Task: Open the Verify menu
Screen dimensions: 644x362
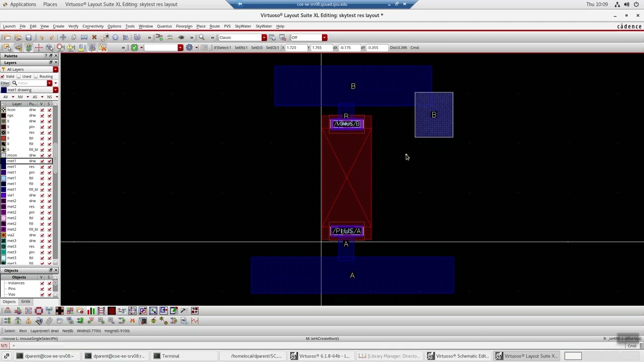Action: (73, 26)
